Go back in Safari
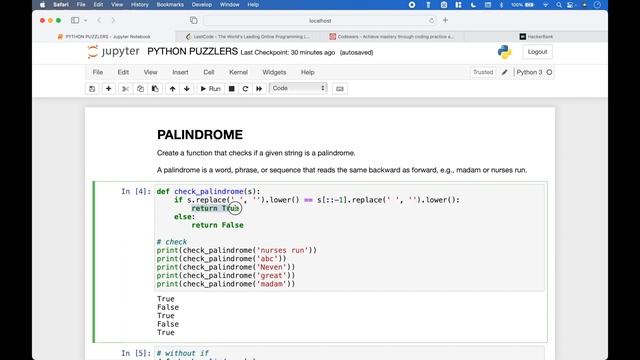Screen dimensions: 640x360 (x=99, y=20)
